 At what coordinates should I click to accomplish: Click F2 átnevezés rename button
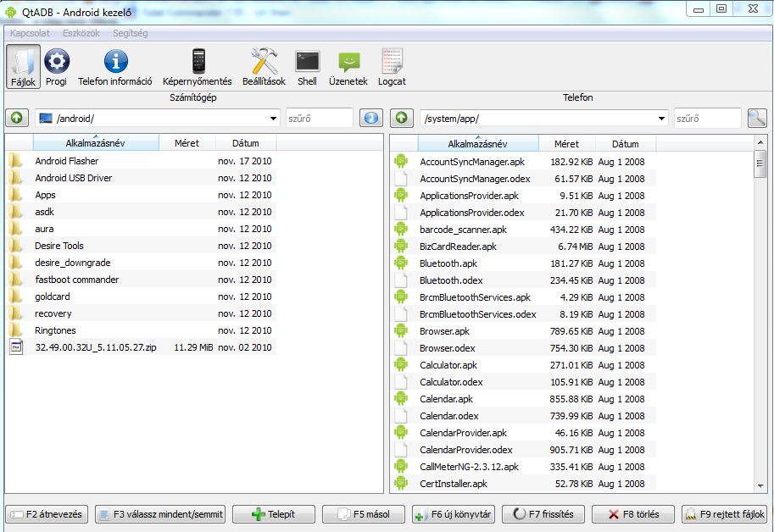click(47, 513)
